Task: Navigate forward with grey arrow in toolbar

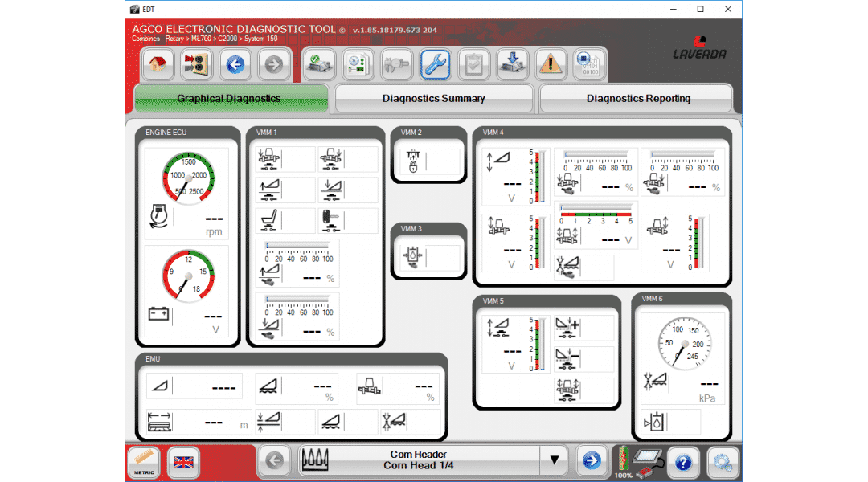Action: 273,65
